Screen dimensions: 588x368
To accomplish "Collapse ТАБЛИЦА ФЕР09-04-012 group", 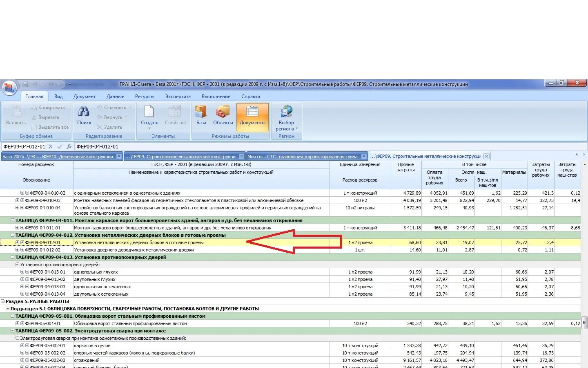I will pyautogui.click(x=12, y=235).
